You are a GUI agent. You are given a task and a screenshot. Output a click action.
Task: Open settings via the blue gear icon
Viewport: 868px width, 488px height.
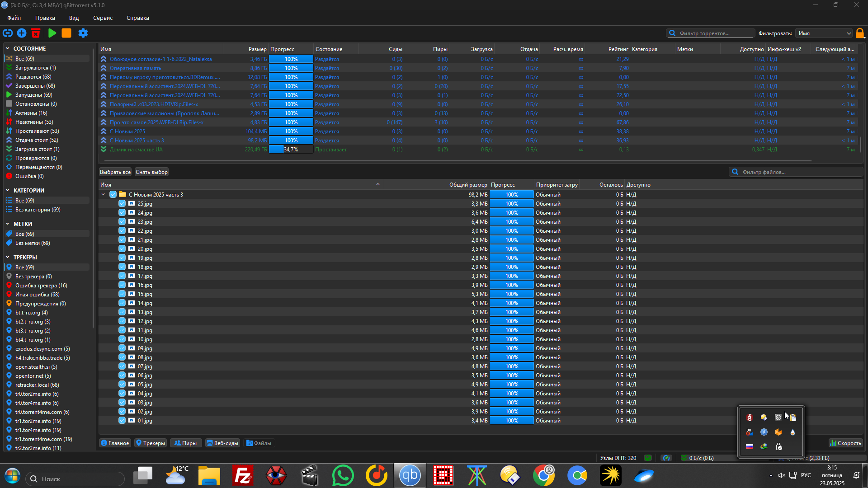click(83, 33)
